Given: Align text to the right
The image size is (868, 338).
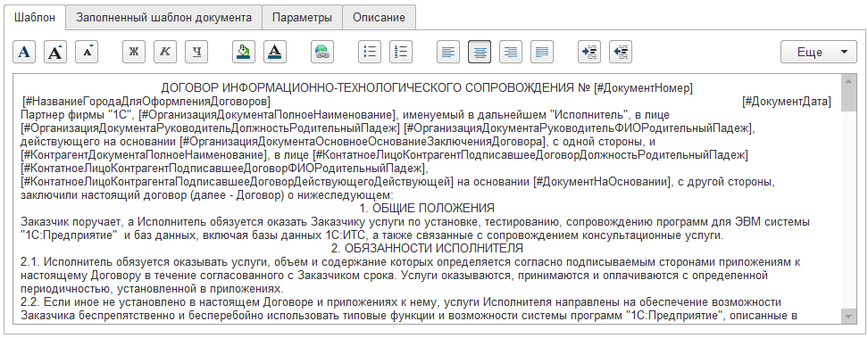Looking at the screenshot, I should (x=511, y=52).
